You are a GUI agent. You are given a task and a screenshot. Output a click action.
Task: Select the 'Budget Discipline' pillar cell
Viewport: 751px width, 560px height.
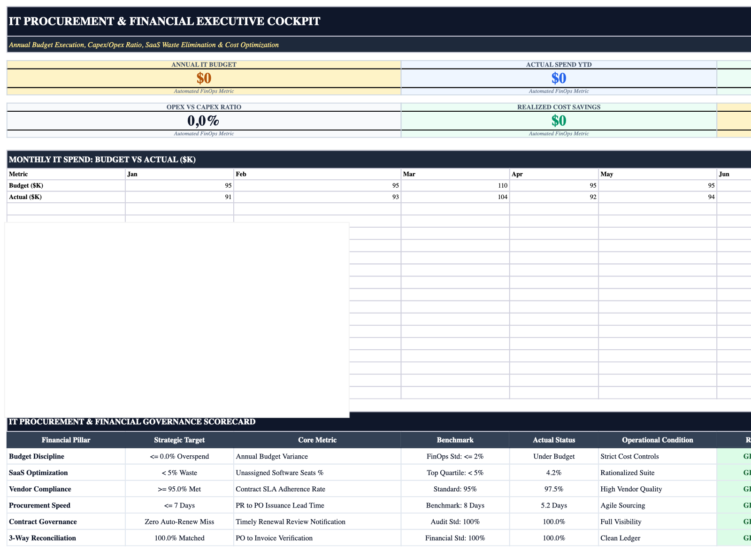click(66, 456)
